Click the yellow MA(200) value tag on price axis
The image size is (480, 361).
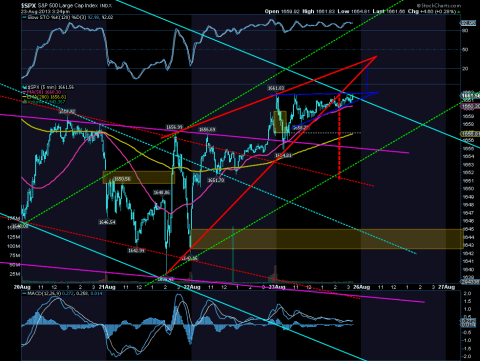tap(470, 134)
